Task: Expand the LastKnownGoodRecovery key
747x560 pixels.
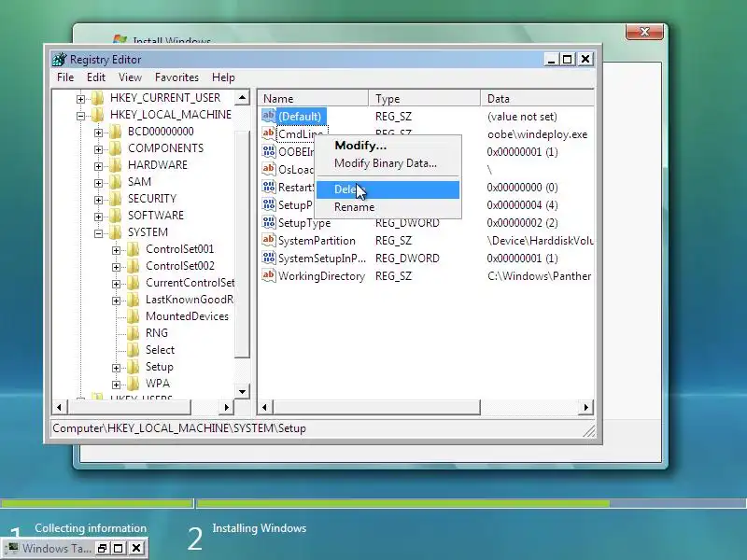Action: pos(116,301)
